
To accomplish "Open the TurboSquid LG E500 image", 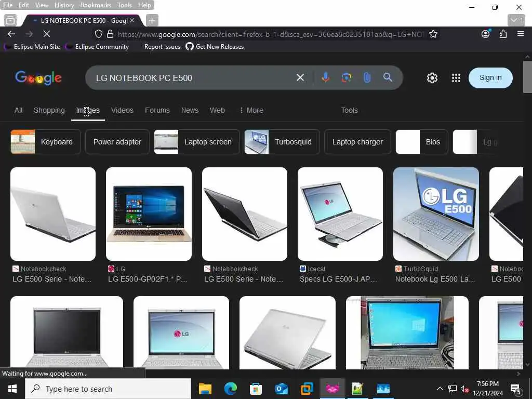I will (436, 214).
